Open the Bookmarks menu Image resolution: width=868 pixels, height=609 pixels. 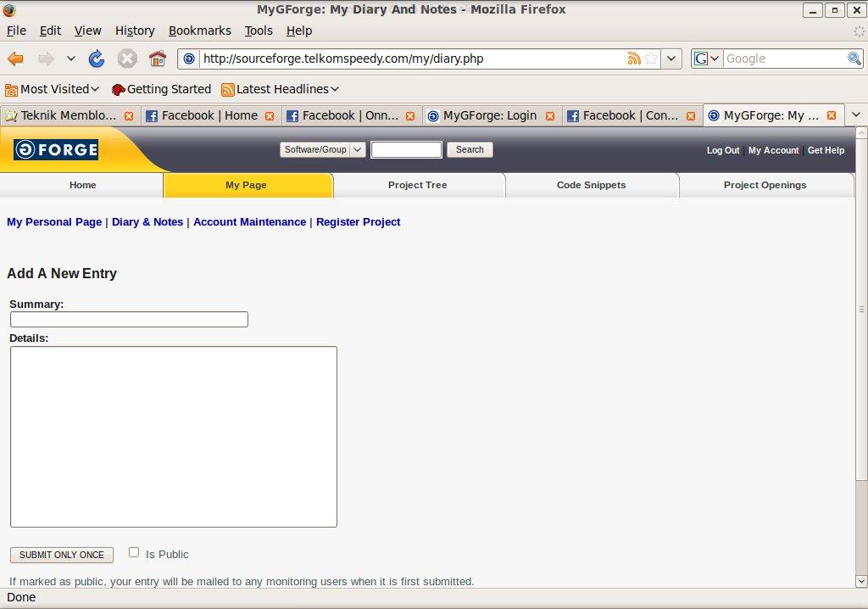[x=200, y=31]
